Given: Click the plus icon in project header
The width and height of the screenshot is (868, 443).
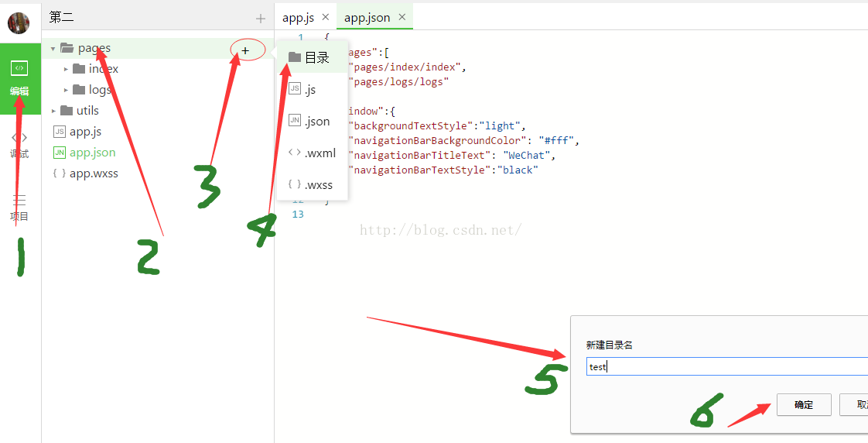Looking at the screenshot, I should click(x=261, y=19).
